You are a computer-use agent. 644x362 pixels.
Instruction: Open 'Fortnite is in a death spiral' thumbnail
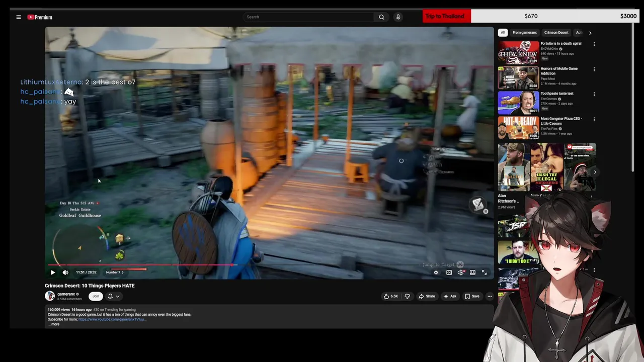[x=518, y=52]
